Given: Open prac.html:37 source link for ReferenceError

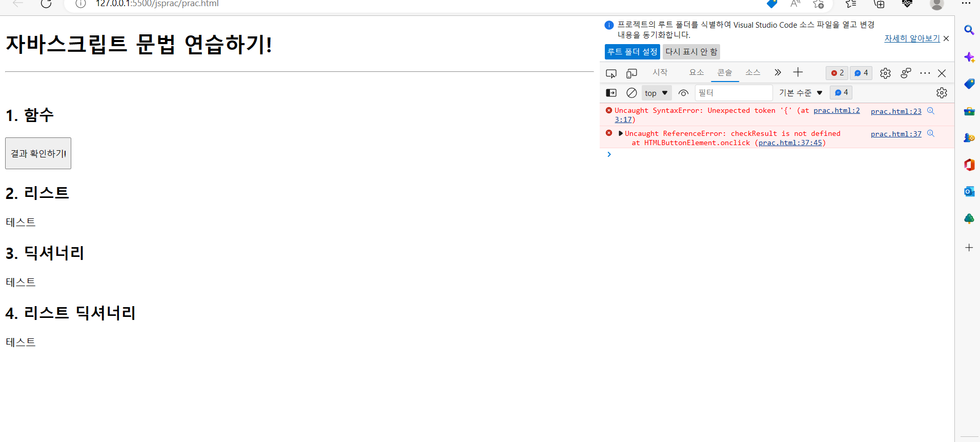Looking at the screenshot, I should click(896, 134).
